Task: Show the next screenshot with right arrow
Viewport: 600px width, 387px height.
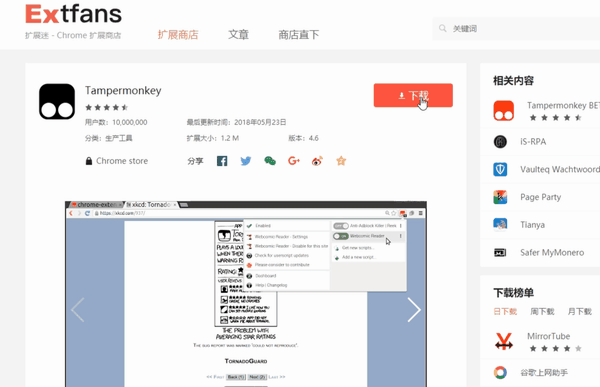Action: tap(414, 310)
